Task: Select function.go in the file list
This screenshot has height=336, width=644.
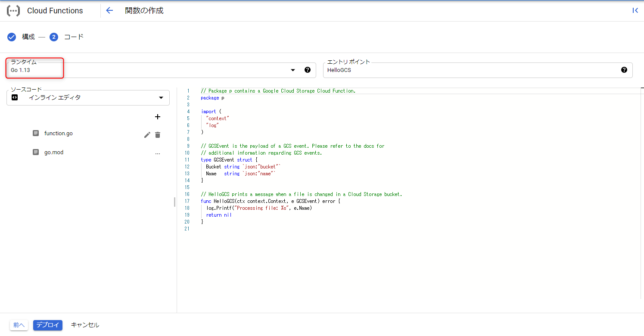Action: tap(59, 134)
